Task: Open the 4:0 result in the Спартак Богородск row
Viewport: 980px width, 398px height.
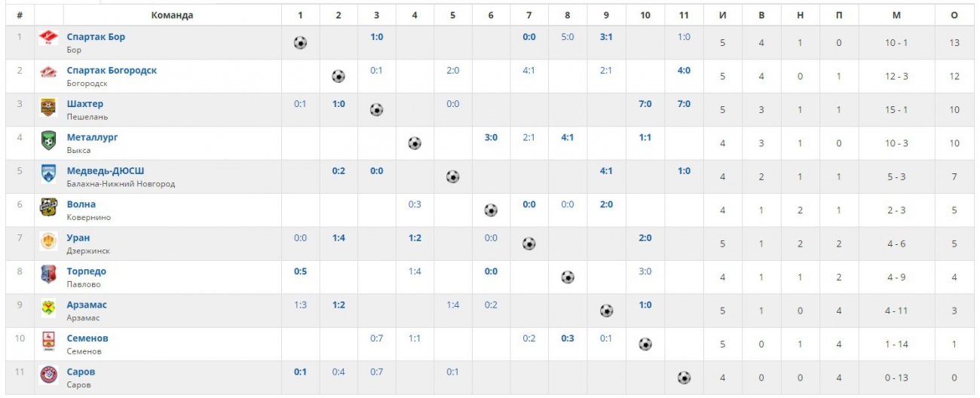Action: pos(683,70)
